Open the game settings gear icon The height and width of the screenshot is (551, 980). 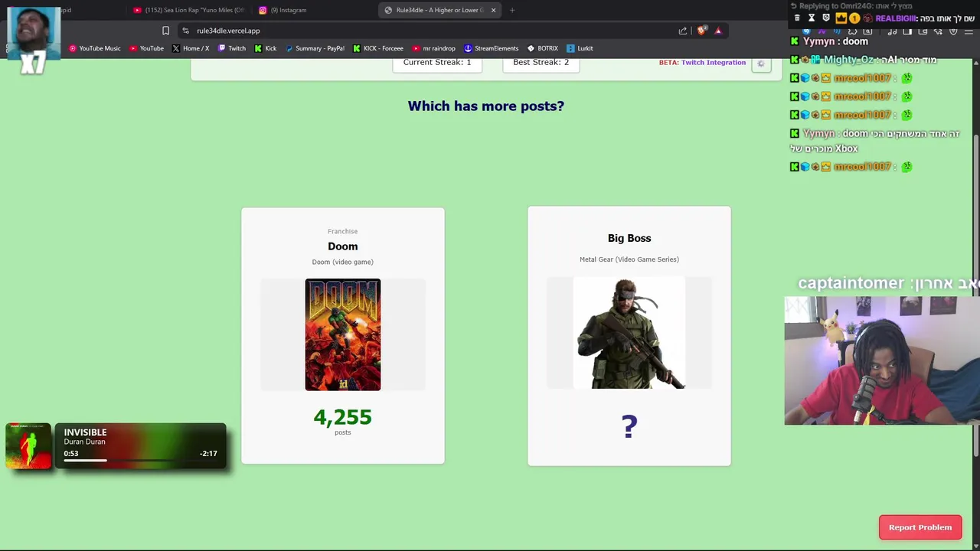(761, 64)
